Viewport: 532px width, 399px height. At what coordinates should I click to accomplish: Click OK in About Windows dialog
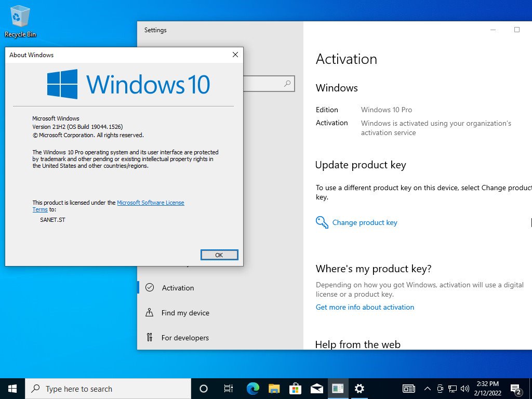pos(219,255)
